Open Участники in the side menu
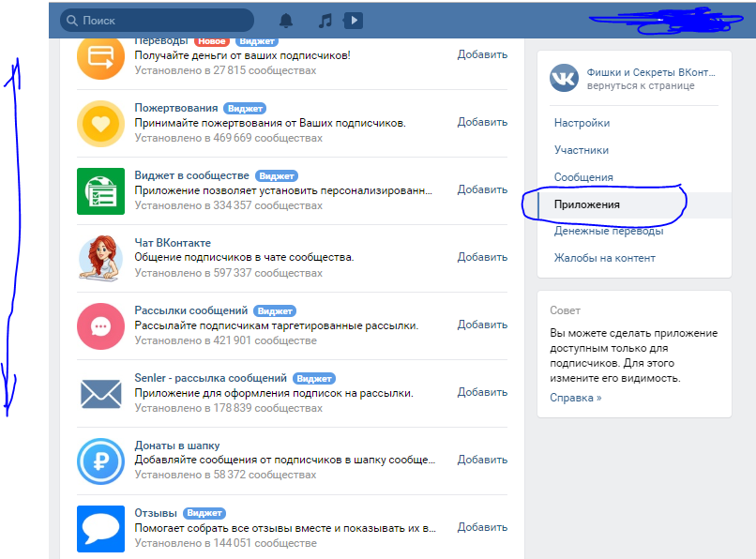The image size is (756, 559). pos(581,150)
